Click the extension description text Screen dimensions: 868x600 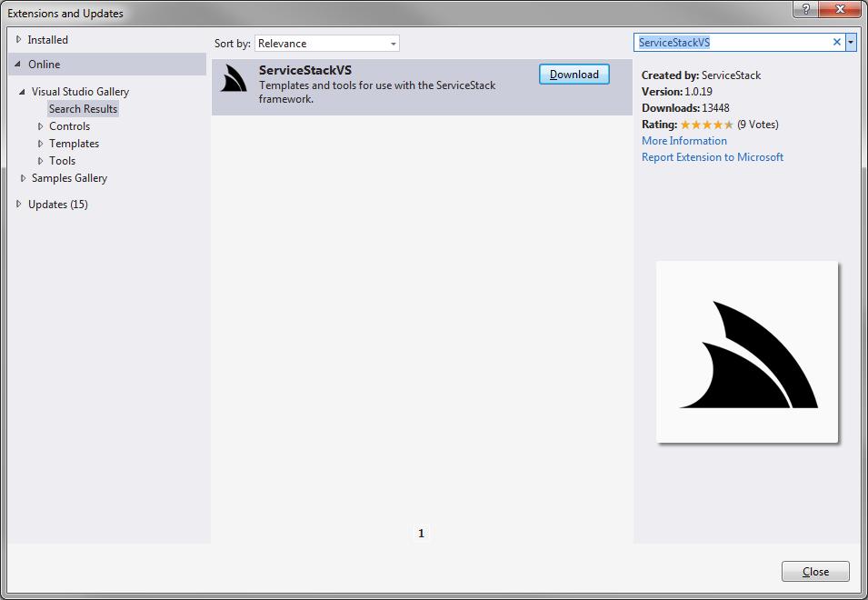(x=377, y=92)
